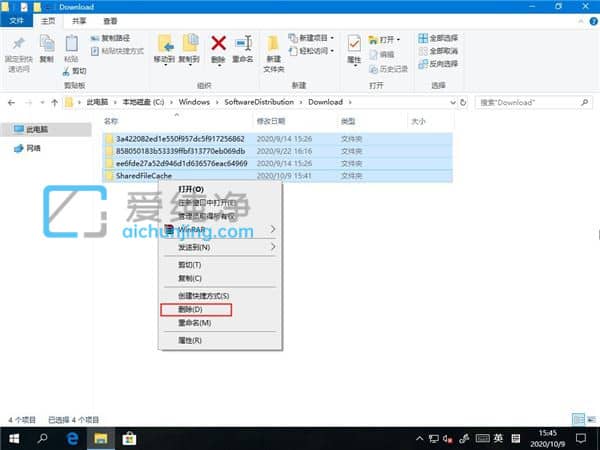600x450 pixels.
Task: Click the History button in ribbon
Action: (388, 69)
